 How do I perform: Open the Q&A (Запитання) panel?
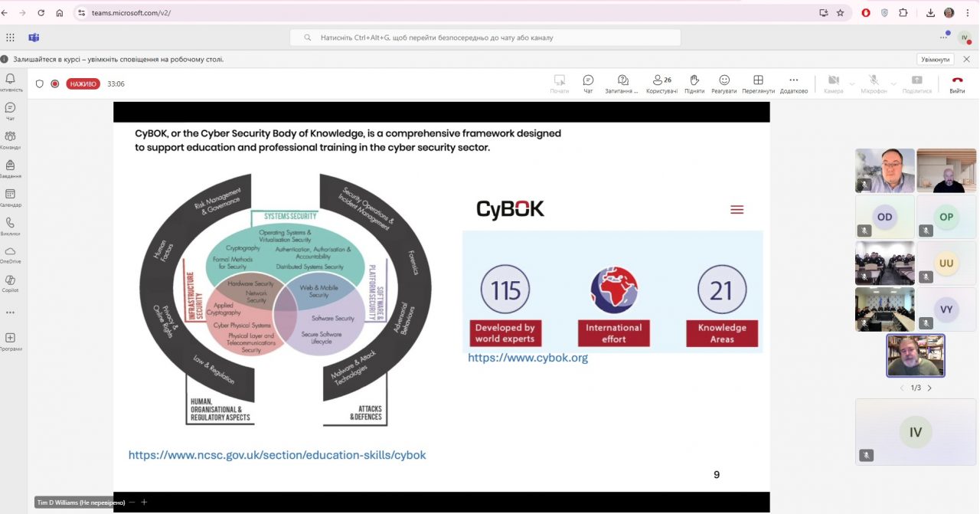click(x=622, y=83)
